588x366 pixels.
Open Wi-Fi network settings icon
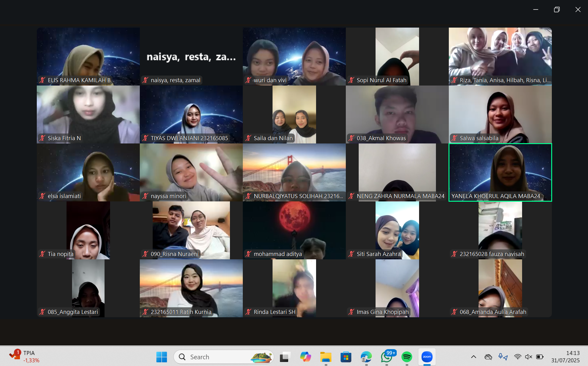coord(517,357)
